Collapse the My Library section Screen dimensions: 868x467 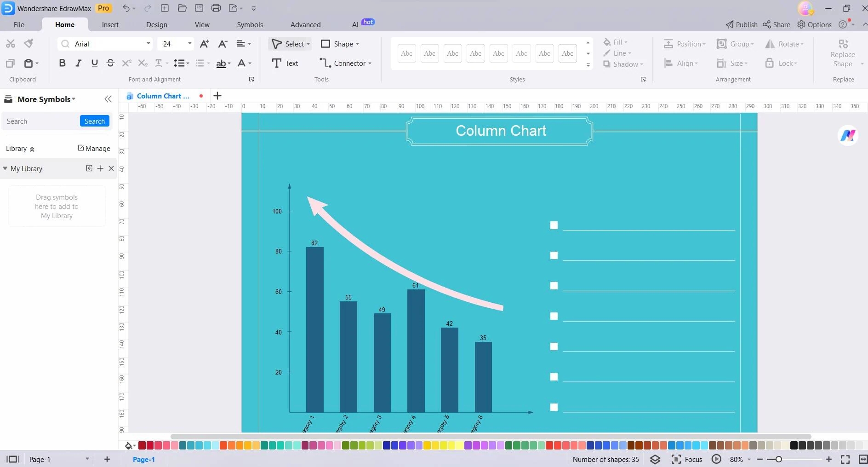tap(5, 168)
